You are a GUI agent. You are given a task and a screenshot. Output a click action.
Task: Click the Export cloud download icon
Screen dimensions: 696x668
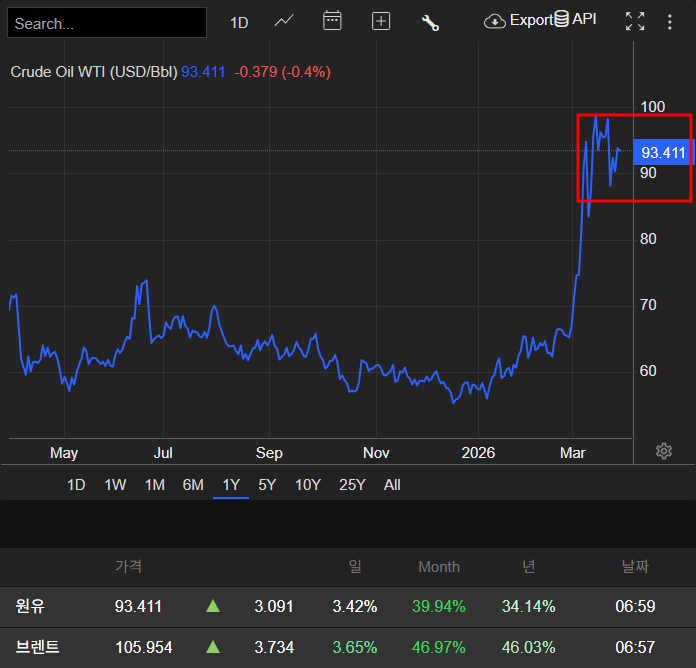point(495,21)
